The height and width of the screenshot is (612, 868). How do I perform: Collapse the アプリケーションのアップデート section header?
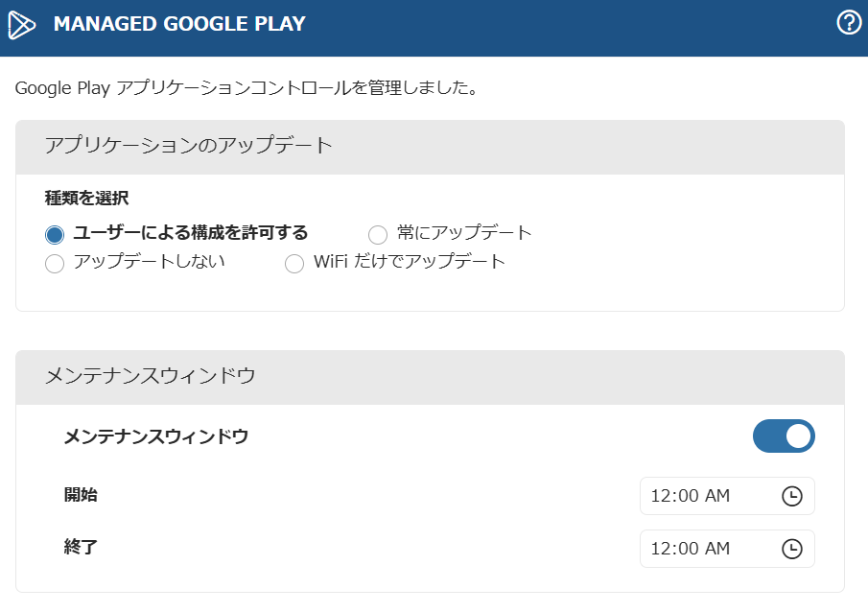tap(430, 147)
